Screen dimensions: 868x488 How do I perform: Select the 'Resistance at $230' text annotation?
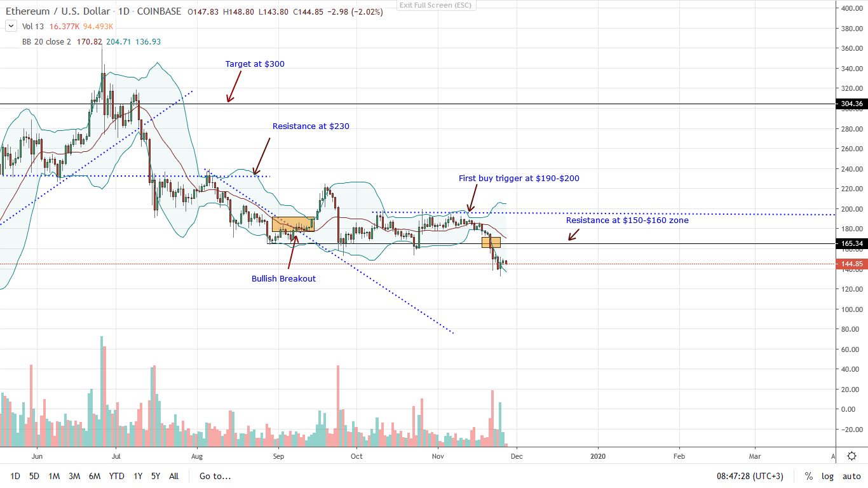311,126
